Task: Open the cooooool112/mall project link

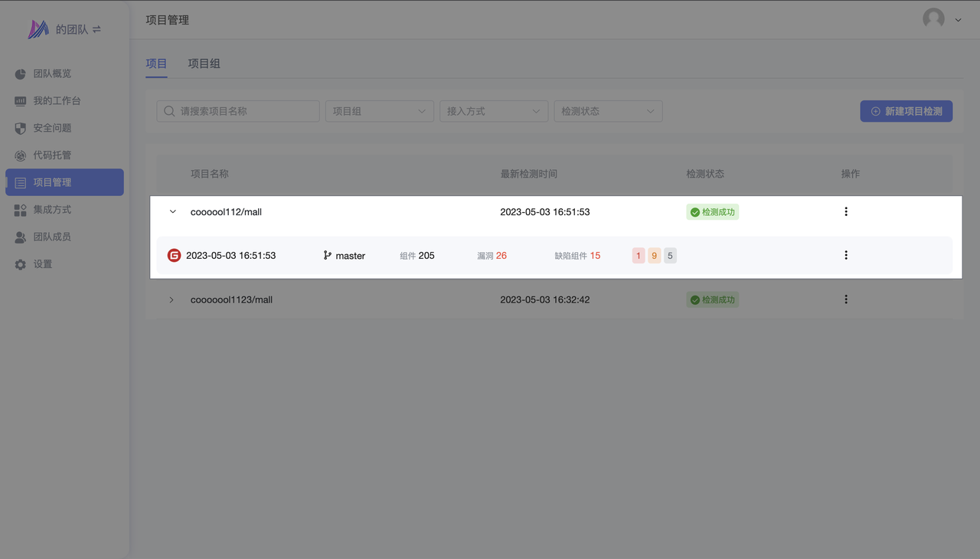Action: [226, 212]
